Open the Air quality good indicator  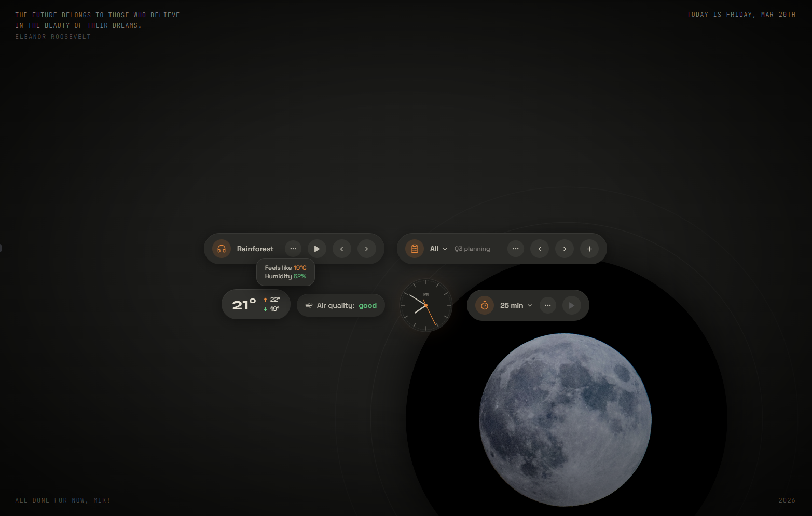coord(341,305)
